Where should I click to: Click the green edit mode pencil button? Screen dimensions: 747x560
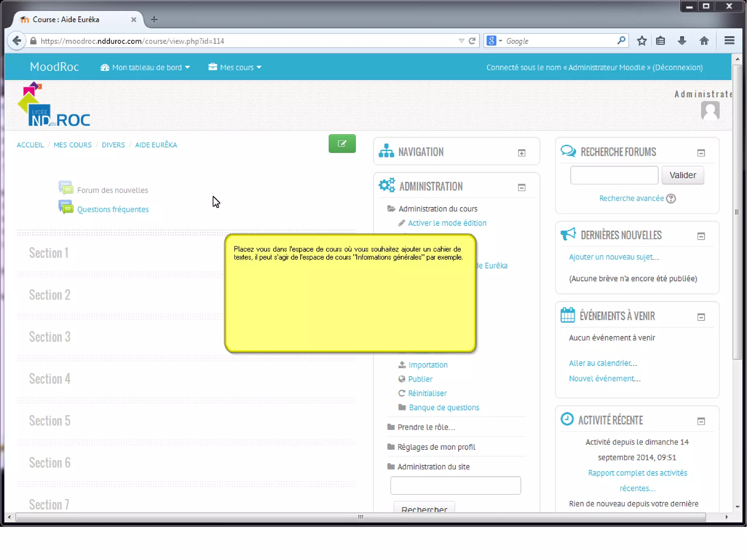pos(342,144)
